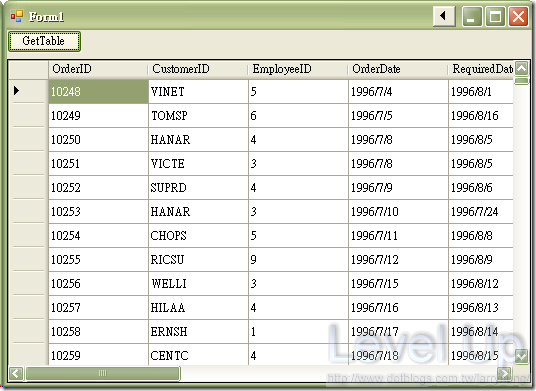
Task: Sort by CustomerID column header
Action: click(198, 70)
